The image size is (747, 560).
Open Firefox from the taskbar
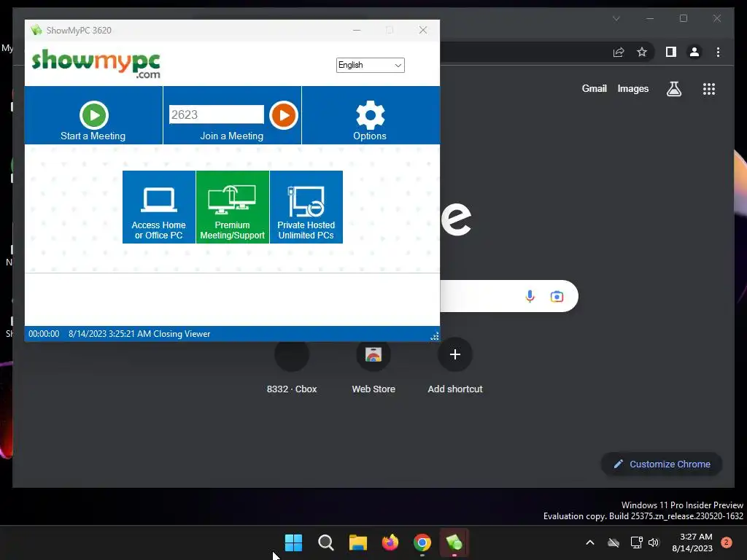390,542
